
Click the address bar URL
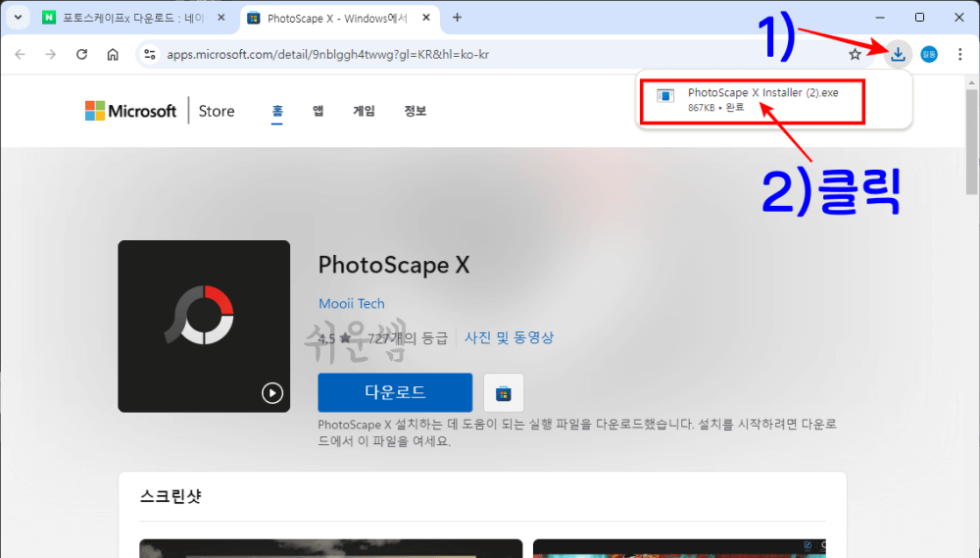[327, 54]
